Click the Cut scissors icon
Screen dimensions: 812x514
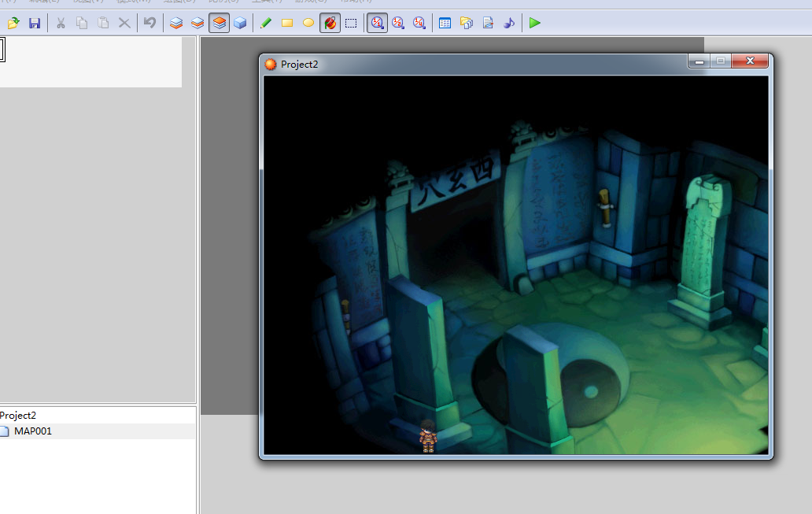(61, 23)
